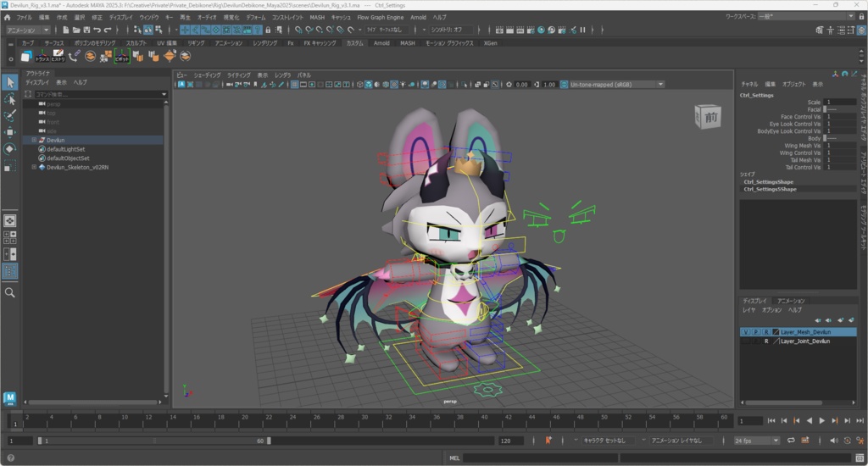Toggle the selection lock padlock icon
This screenshot has height=466, width=868.
[268, 30]
